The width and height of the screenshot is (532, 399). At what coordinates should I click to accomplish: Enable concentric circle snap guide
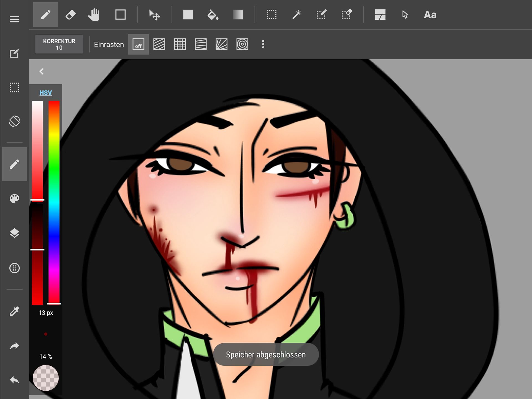point(242,44)
